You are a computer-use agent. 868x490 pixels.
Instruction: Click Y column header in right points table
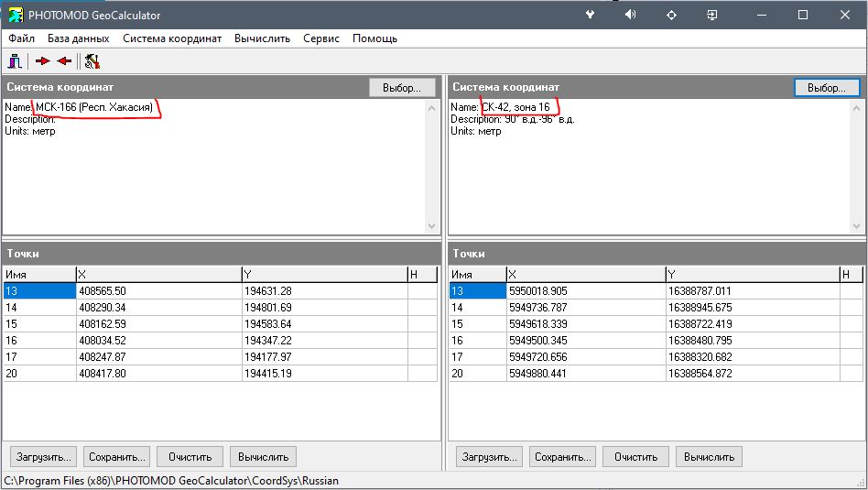[753, 274]
